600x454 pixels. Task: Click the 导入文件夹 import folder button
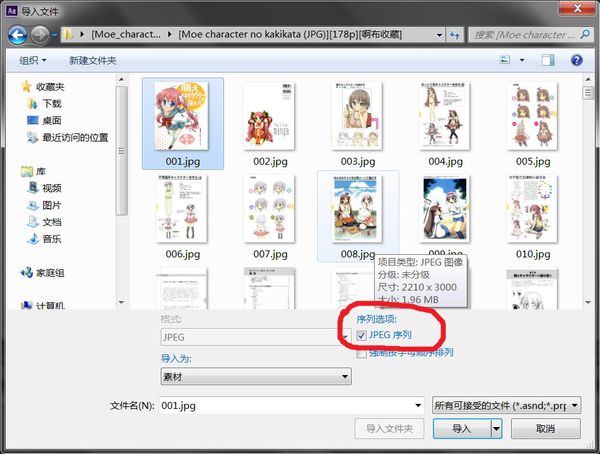(389, 428)
